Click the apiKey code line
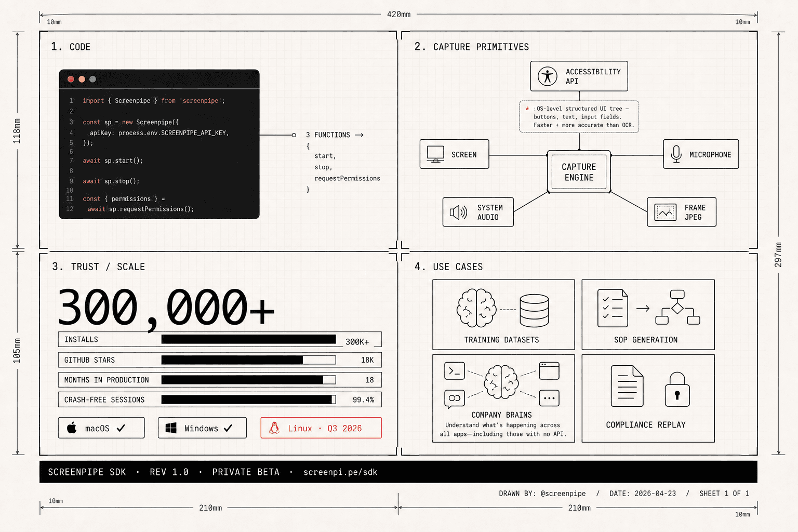This screenshot has height=532, width=798. (159, 133)
